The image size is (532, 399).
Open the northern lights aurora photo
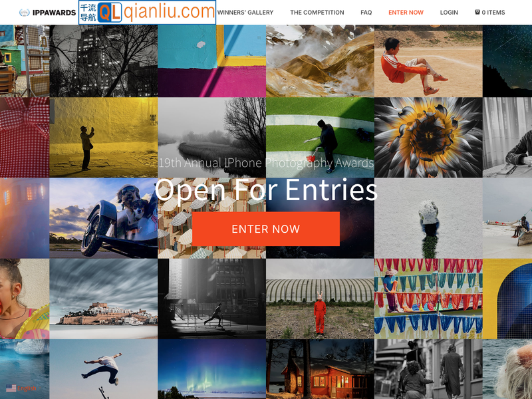[211, 369]
